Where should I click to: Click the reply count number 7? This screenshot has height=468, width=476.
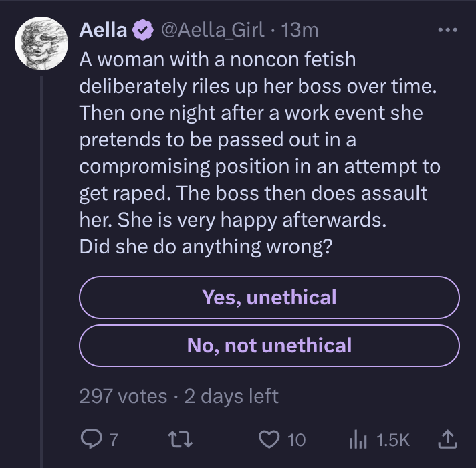pos(114,439)
